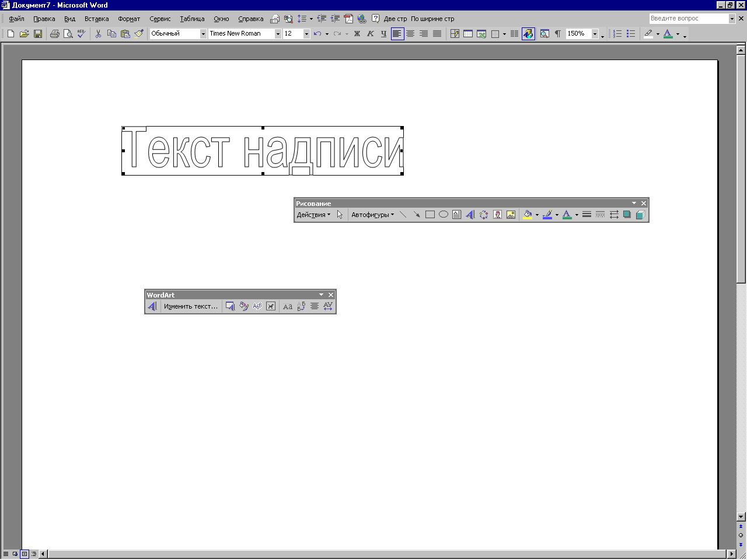The image size is (747, 560).
Task: Open a file with the folder icon
Action: pyautogui.click(x=24, y=34)
